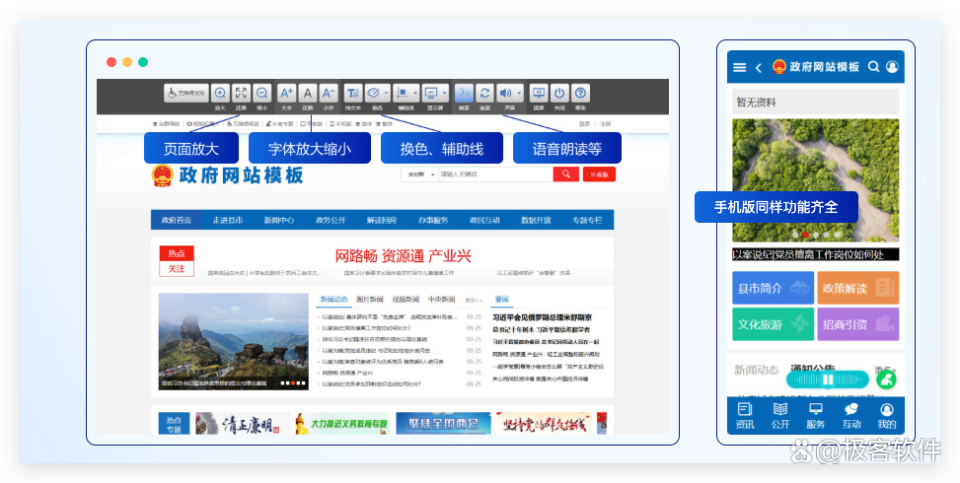Screen dimensions: 960x483
Task: Open 帮助 question mark icon
Action: 580,93
